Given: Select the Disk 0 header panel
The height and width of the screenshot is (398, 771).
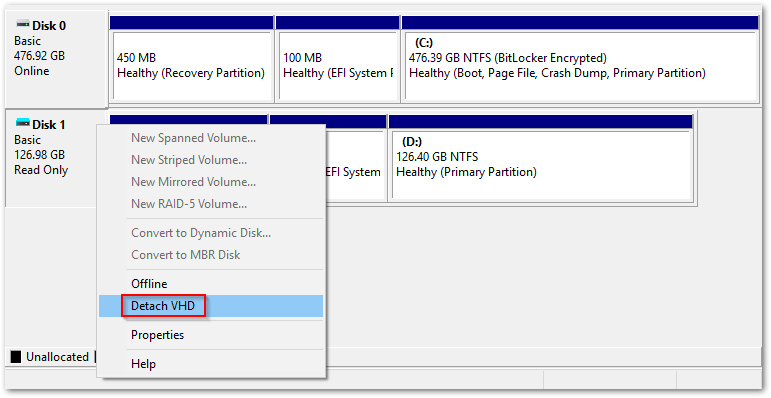Looking at the screenshot, I should (56, 58).
